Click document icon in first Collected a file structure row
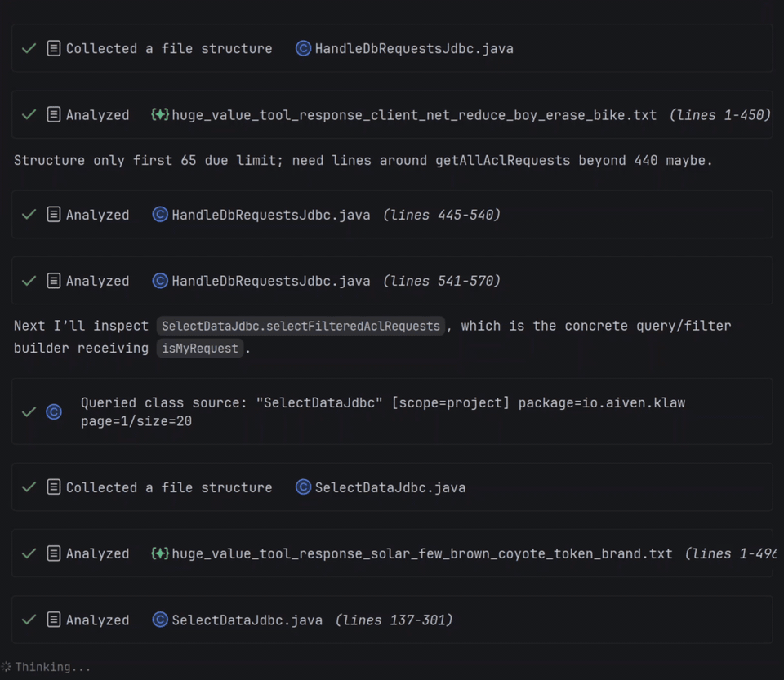 (x=54, y=48)
